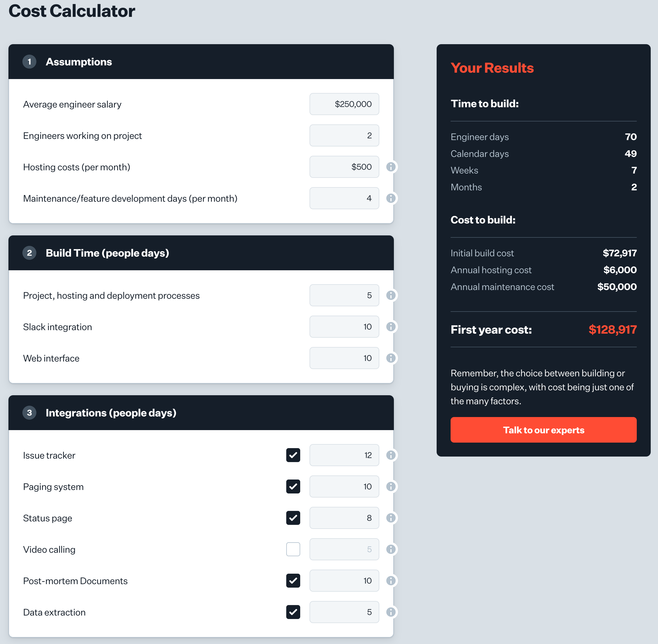Show info for Web interface row
The image size is (658, 644).
[x=391, y=358]
